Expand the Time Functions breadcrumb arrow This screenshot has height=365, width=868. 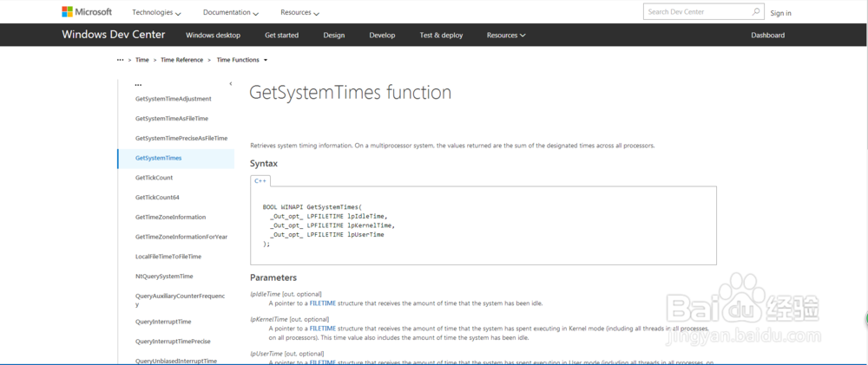266,60
